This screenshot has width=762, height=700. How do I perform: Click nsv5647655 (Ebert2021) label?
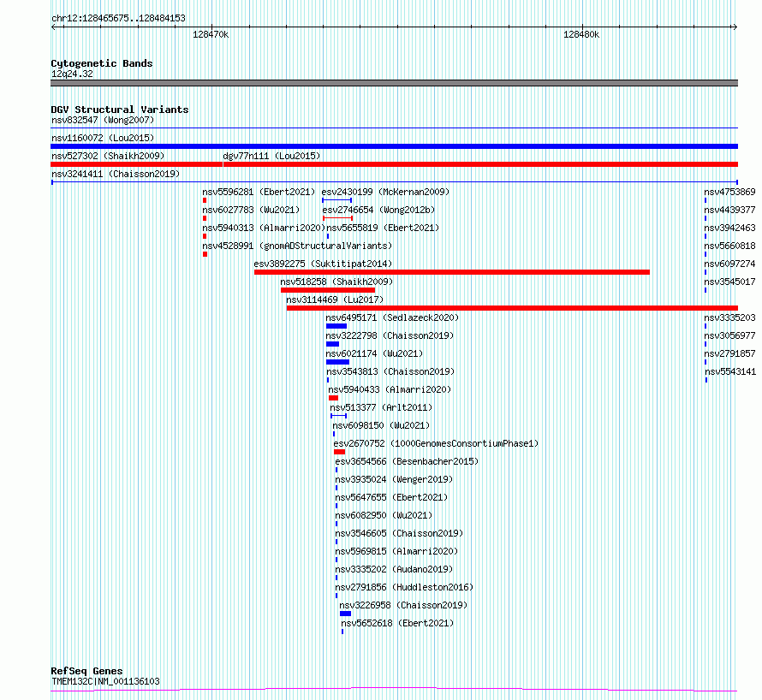[x=391, y=497]
